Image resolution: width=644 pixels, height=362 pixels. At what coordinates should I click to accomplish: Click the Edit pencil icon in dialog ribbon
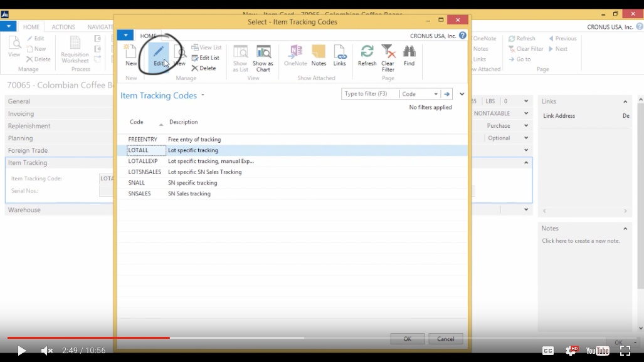pyautogui.click(x=159, y=55)
